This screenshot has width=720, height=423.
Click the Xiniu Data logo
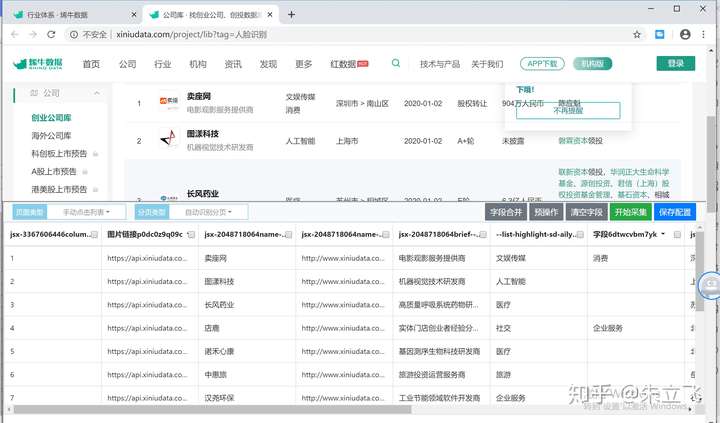(x=38, y=64)
